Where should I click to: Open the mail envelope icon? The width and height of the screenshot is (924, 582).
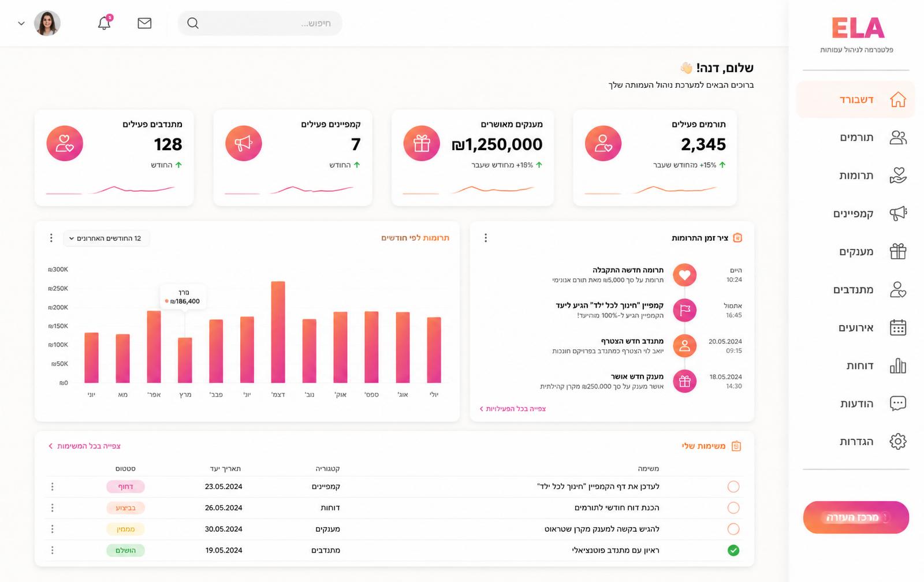(144, 23)
